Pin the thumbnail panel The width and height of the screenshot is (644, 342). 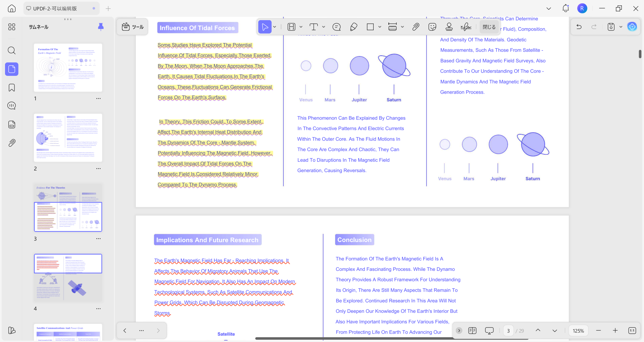[101, 27]
